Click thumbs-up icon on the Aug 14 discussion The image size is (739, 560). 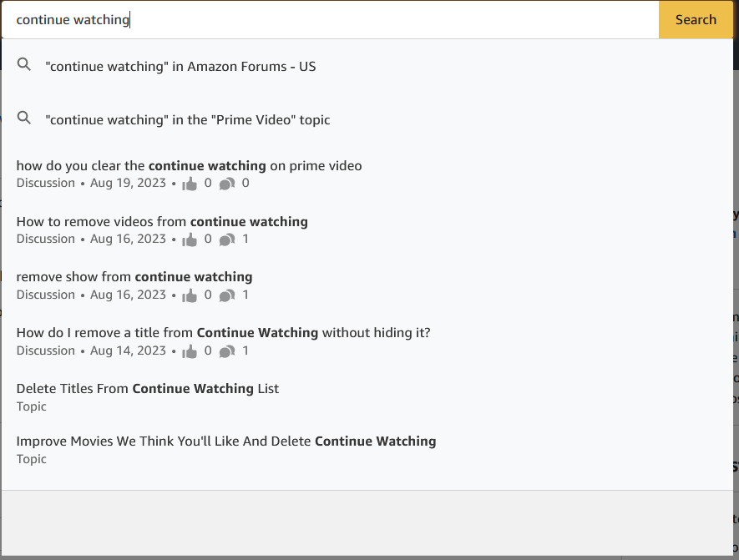tap(190, 351)
